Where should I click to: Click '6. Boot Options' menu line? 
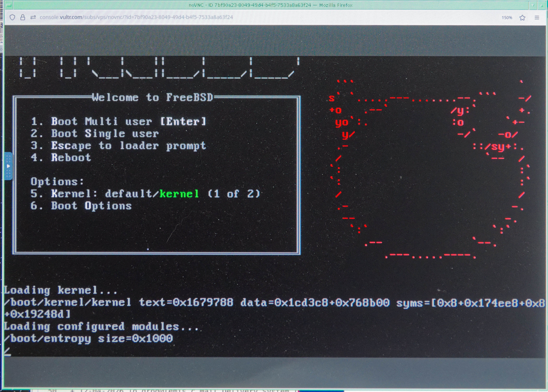point(81,206)
